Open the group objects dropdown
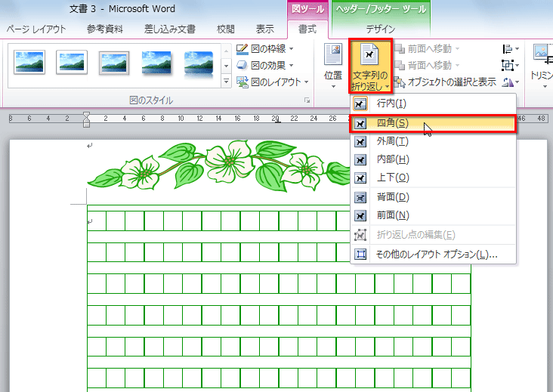 pos(511,65)
